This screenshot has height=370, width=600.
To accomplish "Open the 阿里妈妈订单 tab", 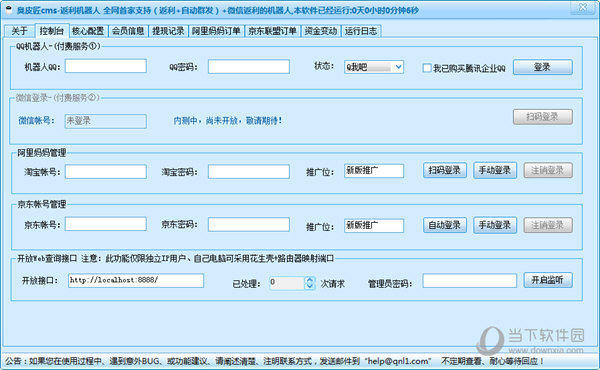I will point(216,31).
